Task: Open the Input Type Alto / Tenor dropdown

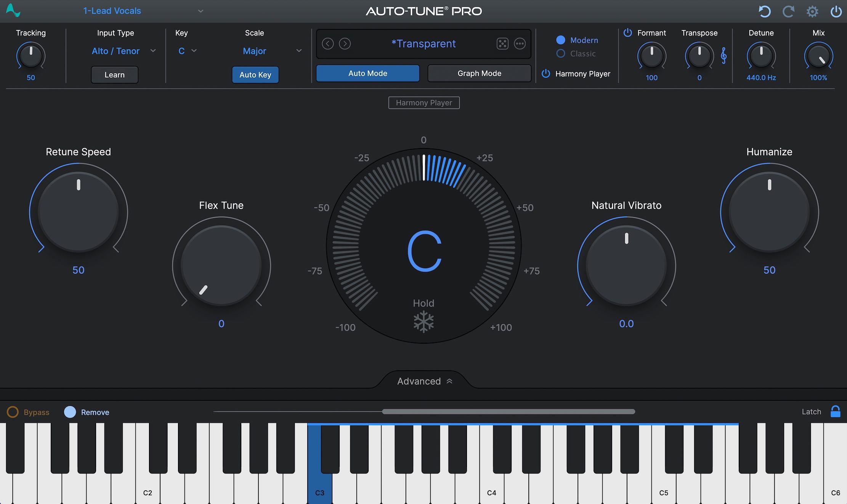Action: 124,51
